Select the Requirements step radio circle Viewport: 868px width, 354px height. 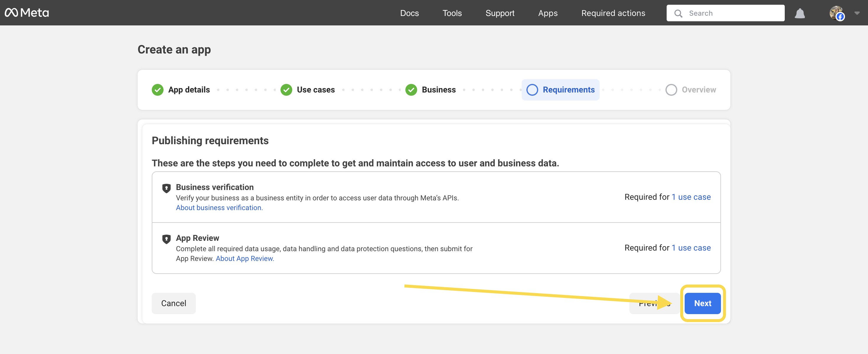[x=532, y=90]
